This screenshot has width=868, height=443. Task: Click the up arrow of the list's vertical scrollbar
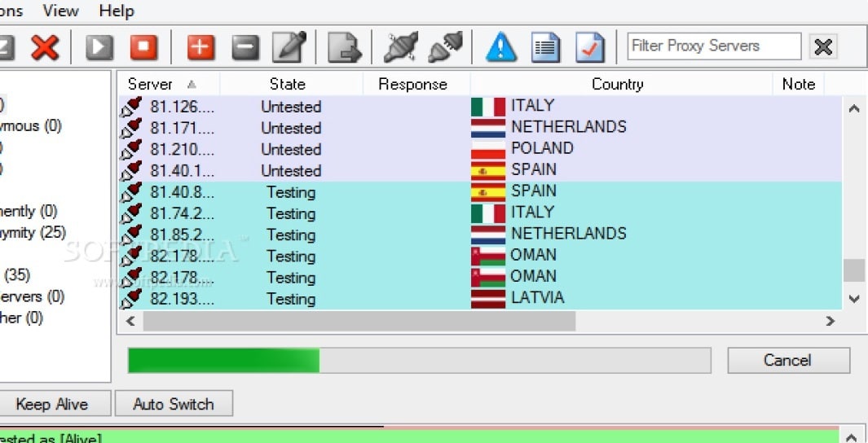click(853, 108)
